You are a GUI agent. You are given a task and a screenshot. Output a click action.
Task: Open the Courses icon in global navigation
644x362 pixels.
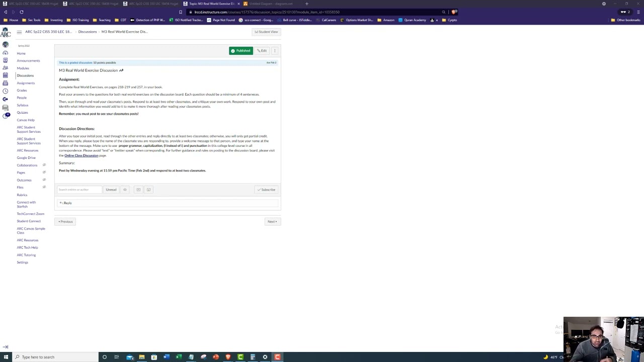pos(5,60)
